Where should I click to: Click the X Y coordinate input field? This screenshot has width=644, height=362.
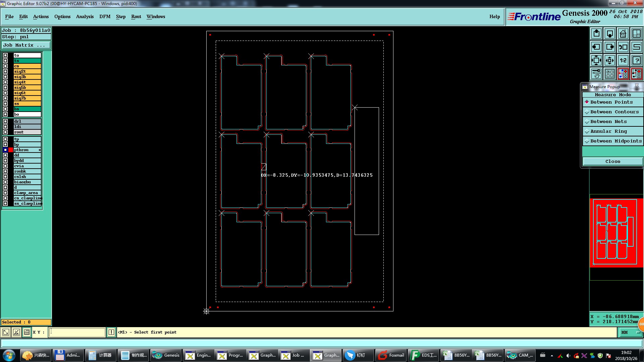tap(77, 332)
